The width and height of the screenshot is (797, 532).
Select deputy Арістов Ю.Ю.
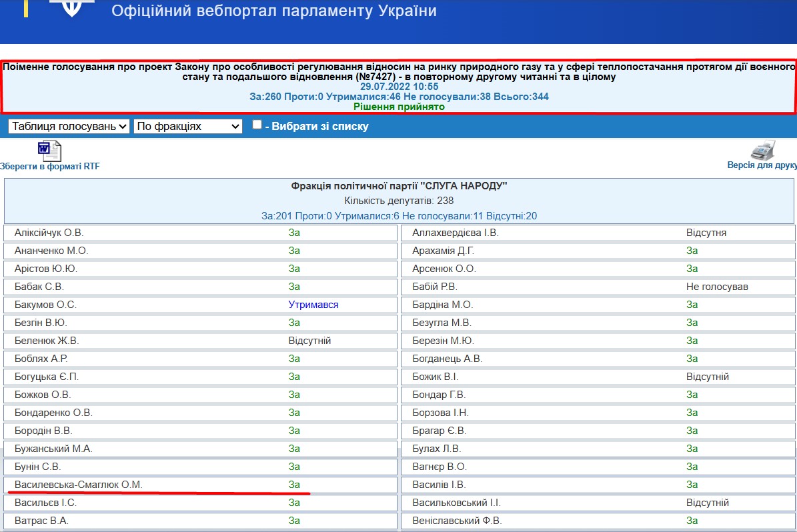[x=46, y=269]
